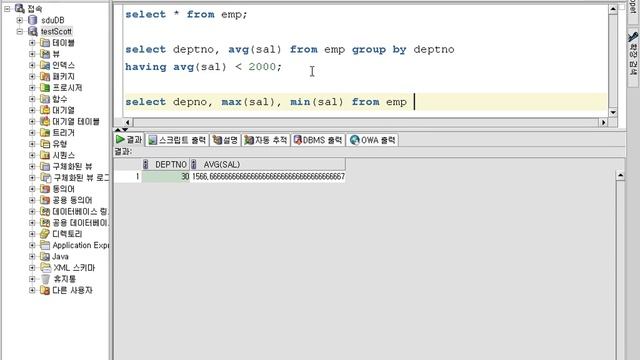Screen dimensions: 640x360
Task: Click the results grid scroll up arrow
Action: 620,176
